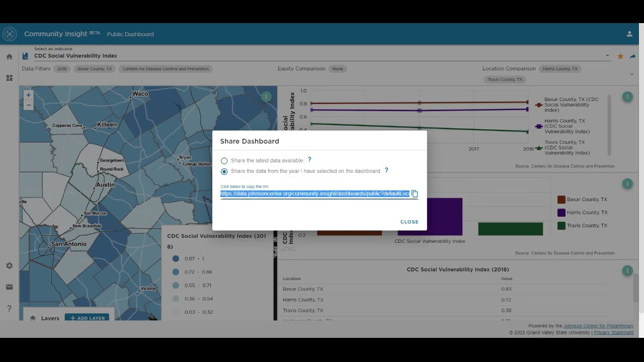The width and height of the screenshot is (644, 362).
Task: Zoom in on the map
Action: point(28,95)
